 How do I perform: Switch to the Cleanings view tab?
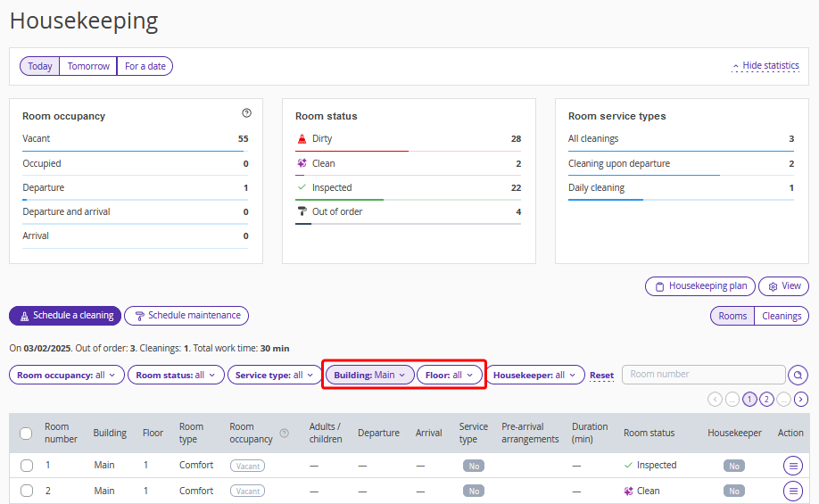782,316
